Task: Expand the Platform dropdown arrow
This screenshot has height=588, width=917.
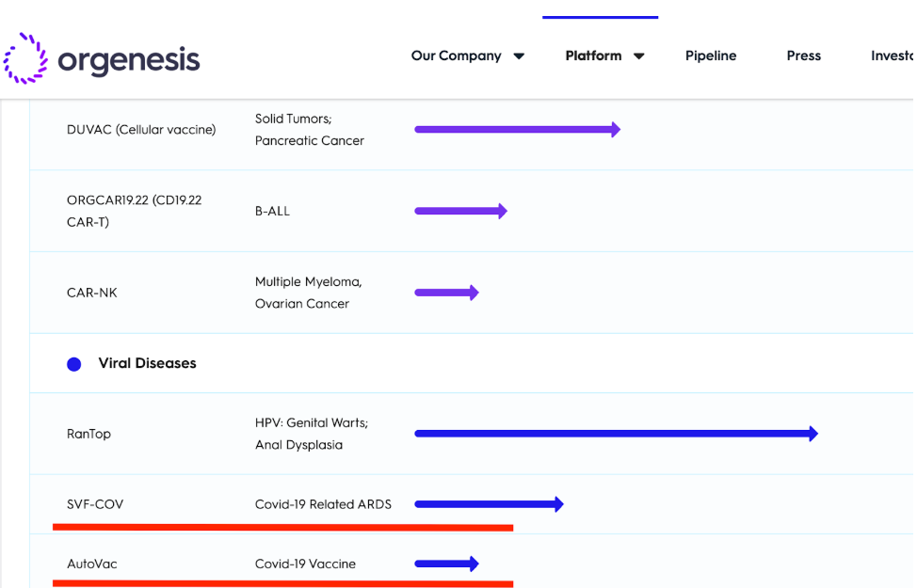Action: (639, 56)
